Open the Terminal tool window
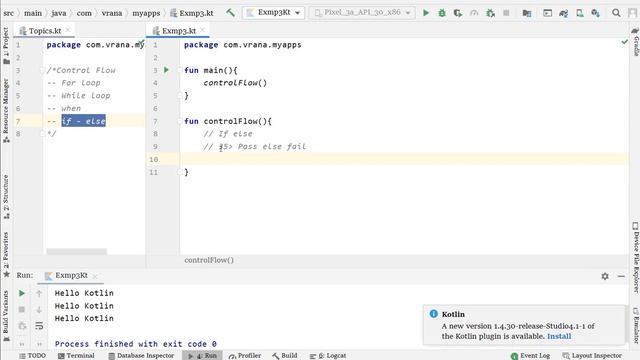 [76, 356]
